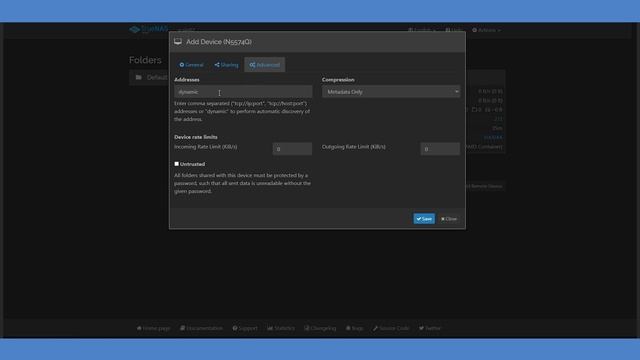The height and width of the screenshot is (360, 640).
Task: Open Changelog footer link
Action: [320, 328]
